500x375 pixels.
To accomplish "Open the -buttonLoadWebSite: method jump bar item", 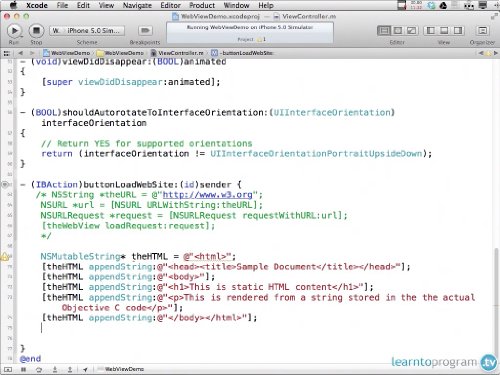I will pos(242,53).
